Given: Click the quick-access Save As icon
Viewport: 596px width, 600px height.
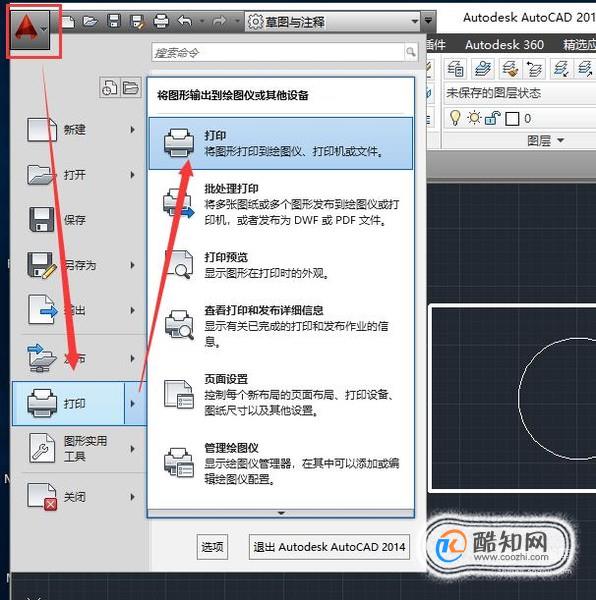Looking at the screenshot, I should (x=137, y=21).
